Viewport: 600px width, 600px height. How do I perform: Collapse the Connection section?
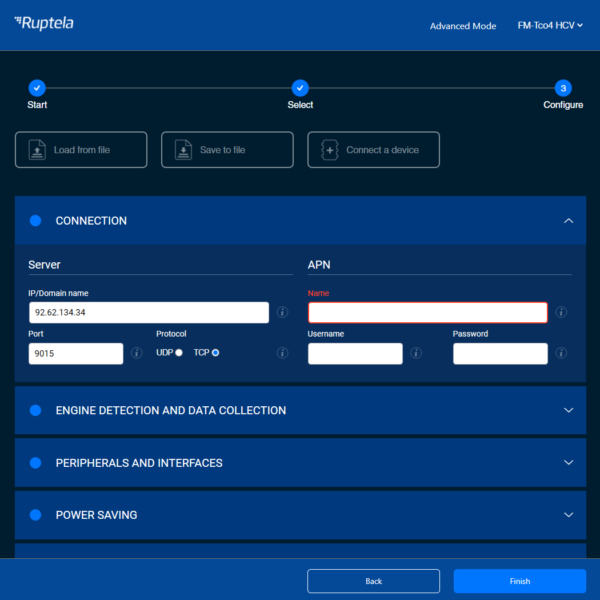pyautogui.click(x=568, y=221)
